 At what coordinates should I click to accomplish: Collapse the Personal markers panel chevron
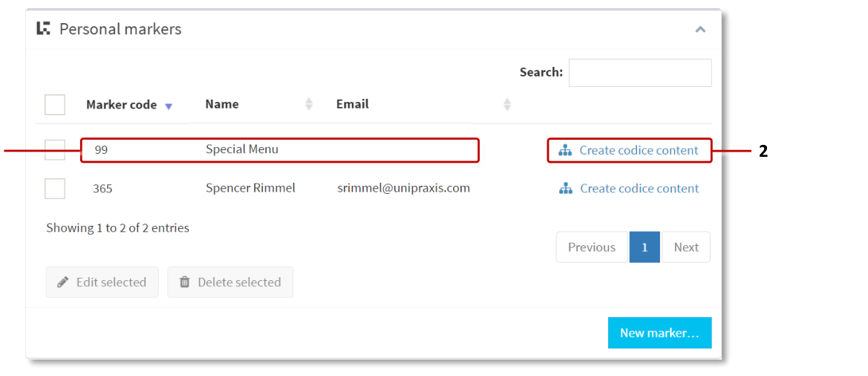[700, 30]
